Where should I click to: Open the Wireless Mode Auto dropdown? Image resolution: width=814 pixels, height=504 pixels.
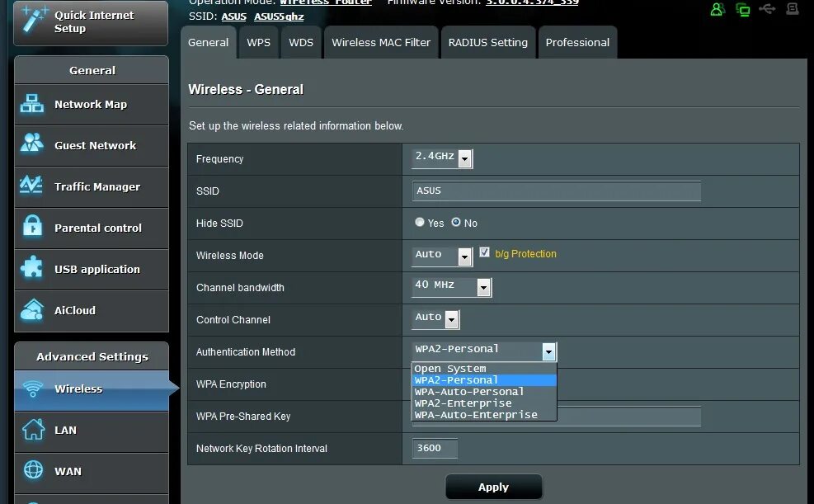tap(442, 256)
